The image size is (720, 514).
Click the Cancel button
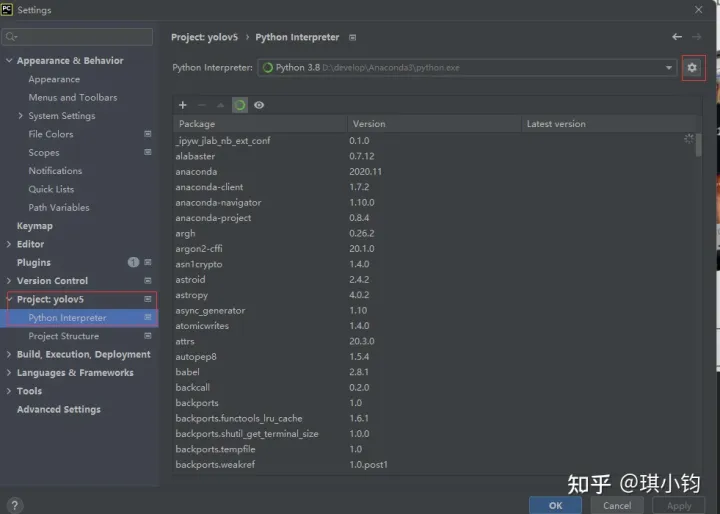617,505
